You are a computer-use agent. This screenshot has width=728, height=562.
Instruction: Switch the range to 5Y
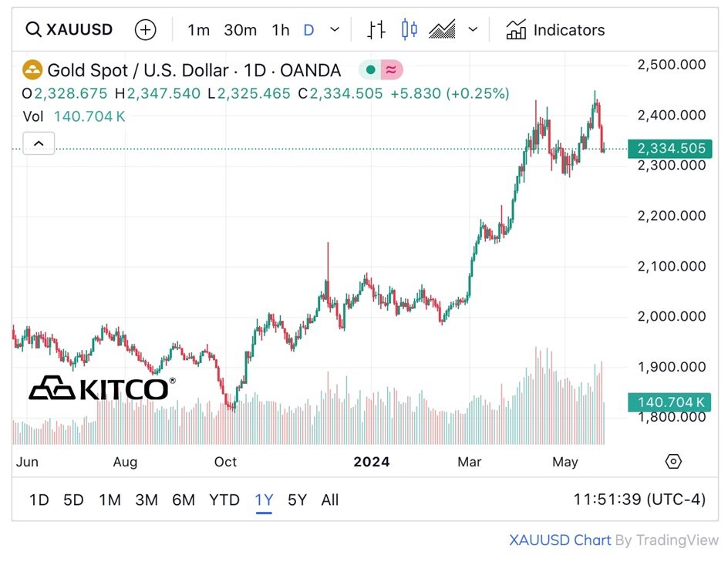(x=297, y=500)
